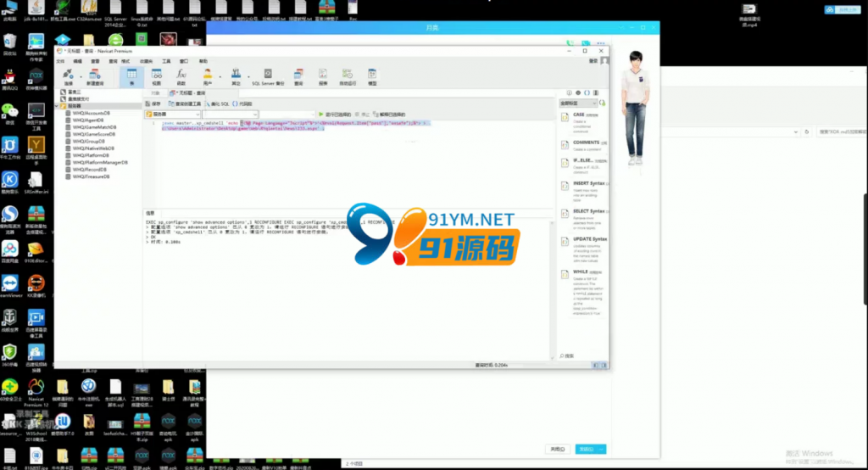
Task: Select WHQJAccountsDB in the database tree
Action: 92,113
